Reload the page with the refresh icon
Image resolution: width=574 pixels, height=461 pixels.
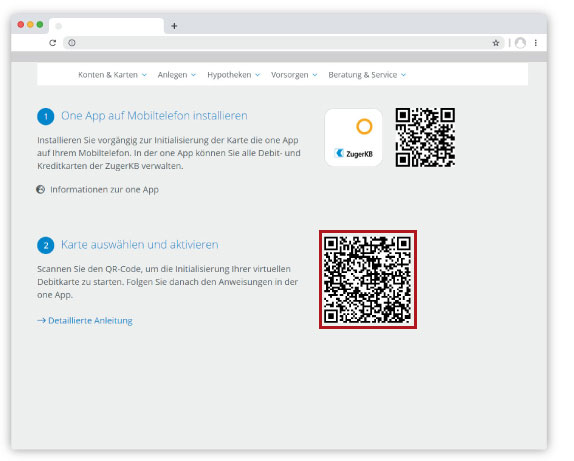coord(53,43)
